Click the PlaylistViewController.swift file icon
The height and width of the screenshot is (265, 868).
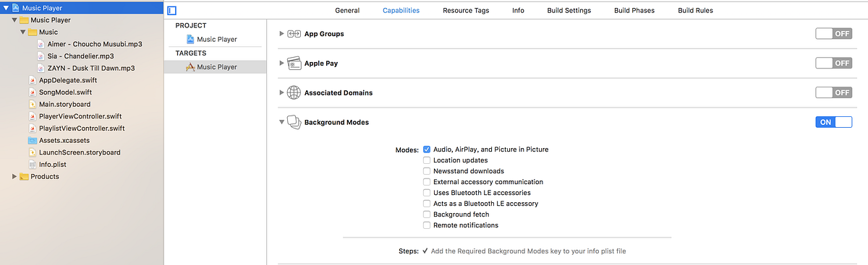[x=33, y=129]
